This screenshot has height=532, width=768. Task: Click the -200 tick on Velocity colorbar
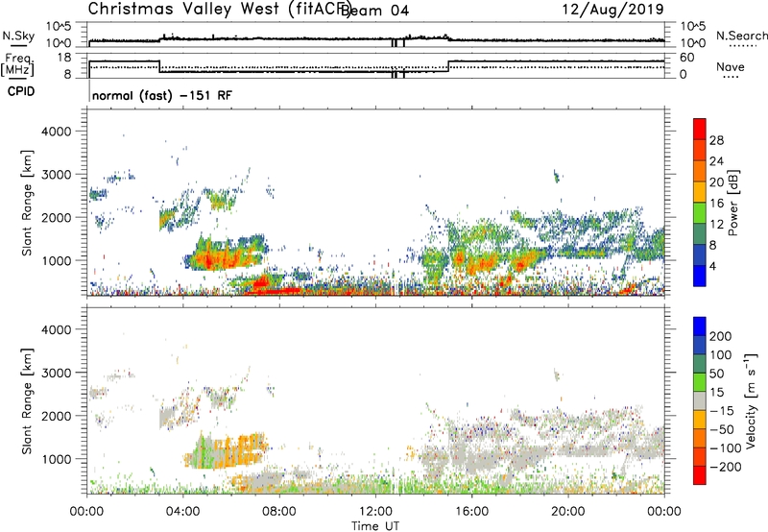click(726, 467)
